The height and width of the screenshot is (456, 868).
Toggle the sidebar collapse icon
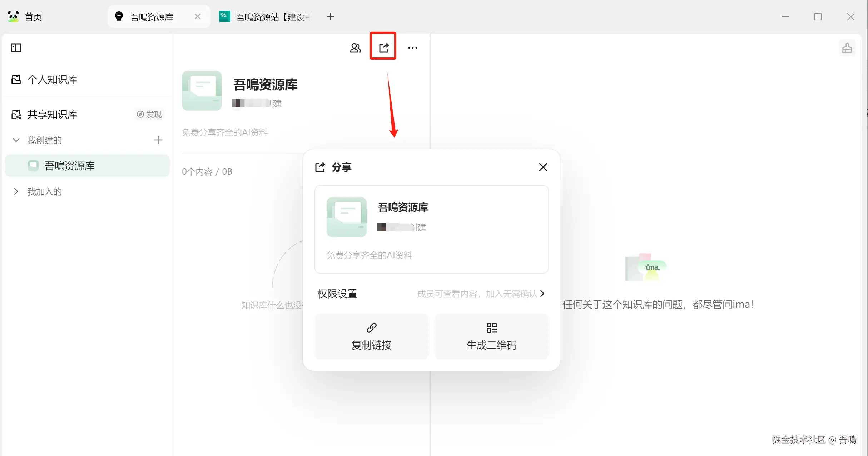pyautogui.click(x=16, y=48)
